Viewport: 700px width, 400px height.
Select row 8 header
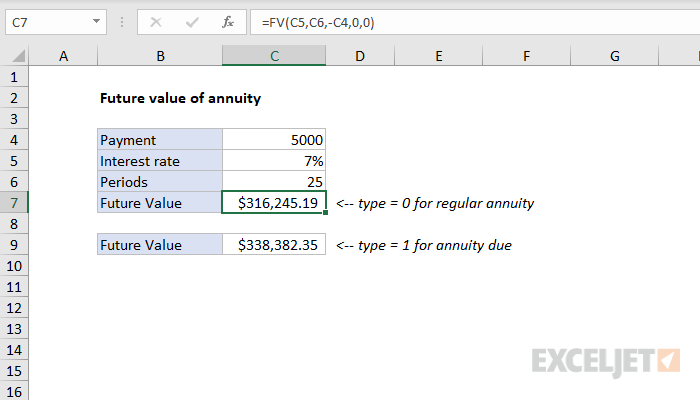pos(14,224)
